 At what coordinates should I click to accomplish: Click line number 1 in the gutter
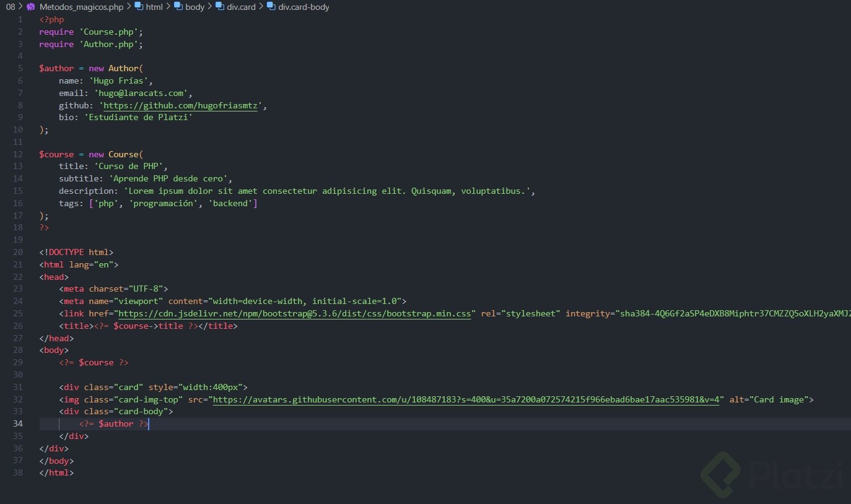point(20,20)
